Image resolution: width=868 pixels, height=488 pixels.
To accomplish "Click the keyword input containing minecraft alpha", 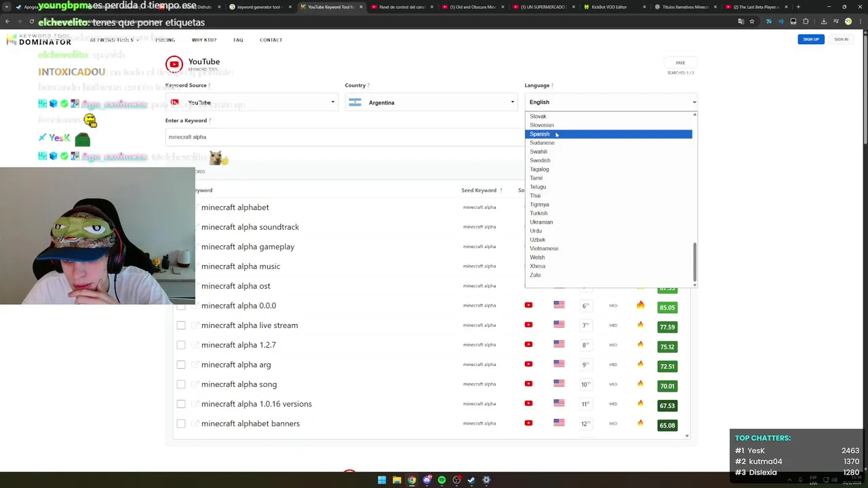I will 344,137.
